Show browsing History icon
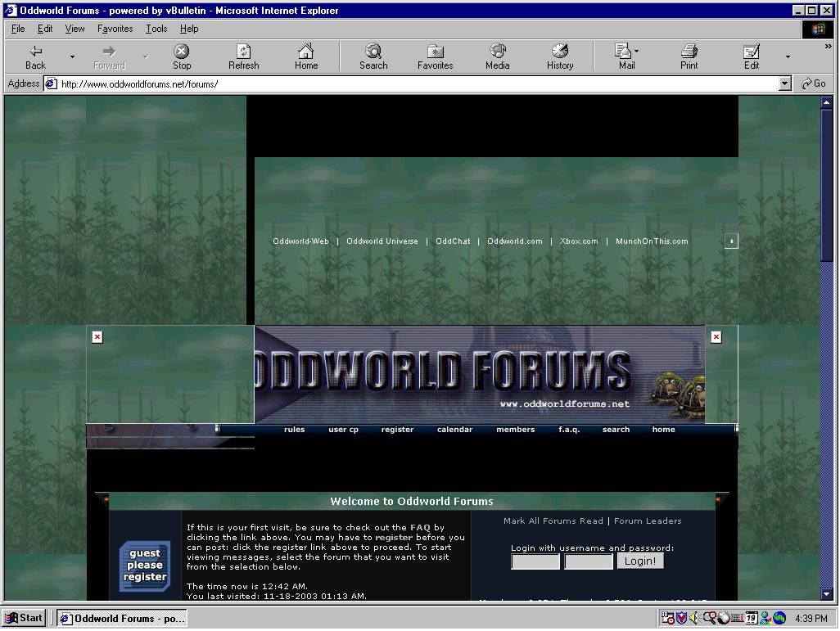The image size is (840, 631). (x=560, y=56)
